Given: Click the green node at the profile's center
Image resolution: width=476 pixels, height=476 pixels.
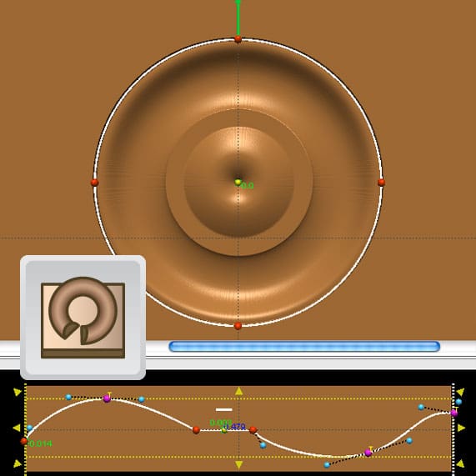Looking at the screenshot, I should click(224, 430).
